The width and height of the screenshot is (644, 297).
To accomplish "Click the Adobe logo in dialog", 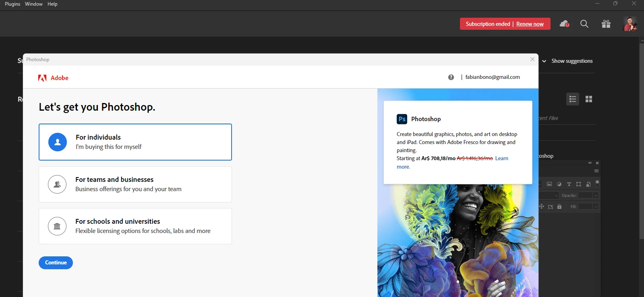I will (x=53, y=78).
